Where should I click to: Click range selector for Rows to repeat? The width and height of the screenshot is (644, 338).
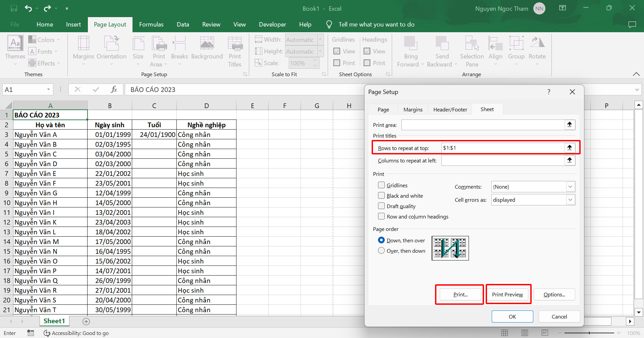569,148
